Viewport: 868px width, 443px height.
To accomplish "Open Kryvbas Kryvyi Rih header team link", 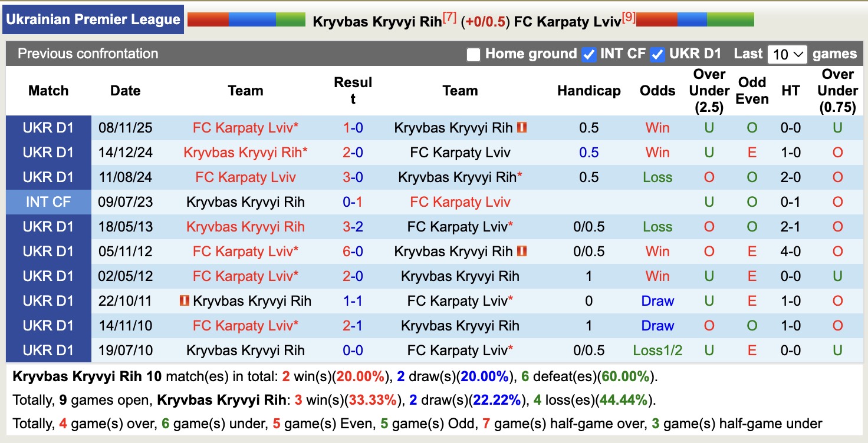I will point(377,22).
